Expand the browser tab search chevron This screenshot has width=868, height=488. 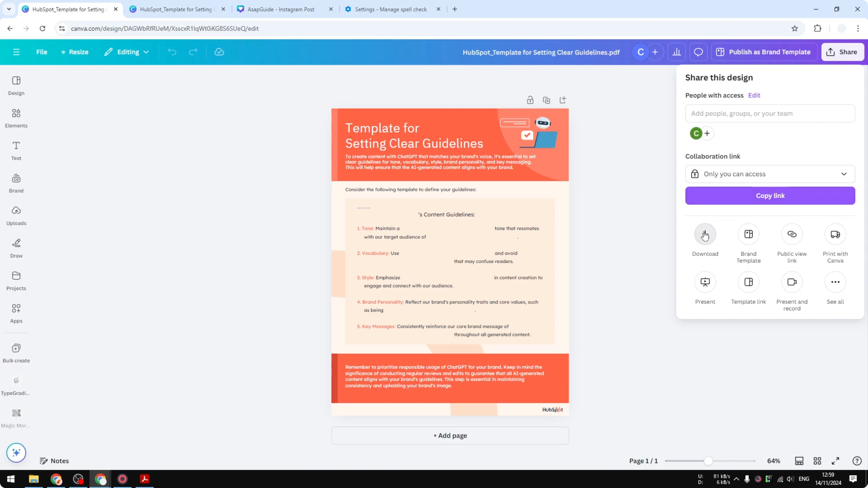pos(9,9)
